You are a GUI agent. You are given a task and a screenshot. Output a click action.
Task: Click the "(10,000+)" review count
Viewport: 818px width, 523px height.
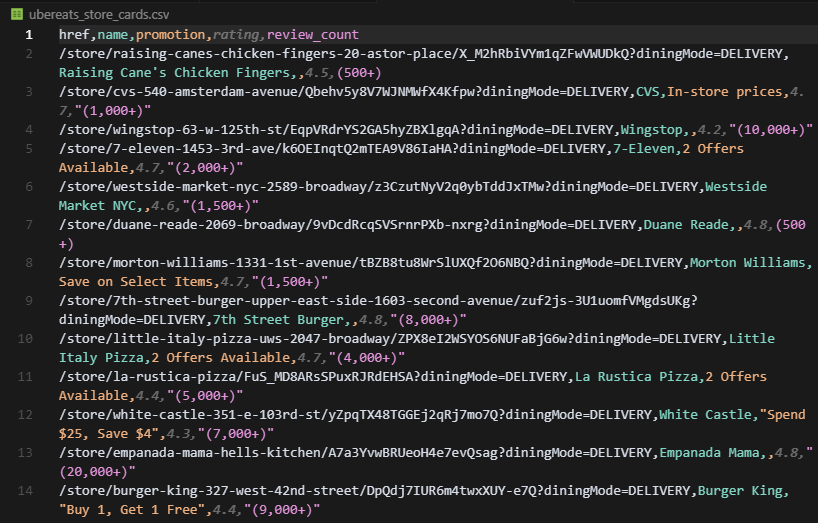pos(771,129)
